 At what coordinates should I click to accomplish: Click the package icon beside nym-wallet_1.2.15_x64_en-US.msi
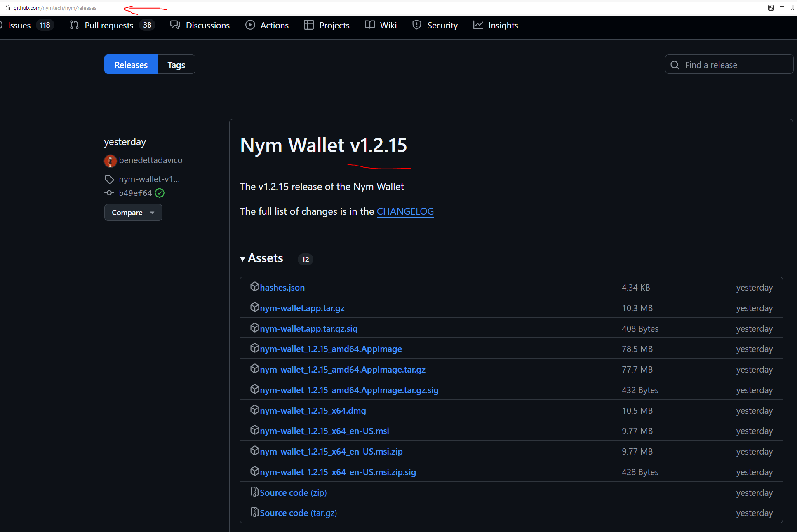255,430
